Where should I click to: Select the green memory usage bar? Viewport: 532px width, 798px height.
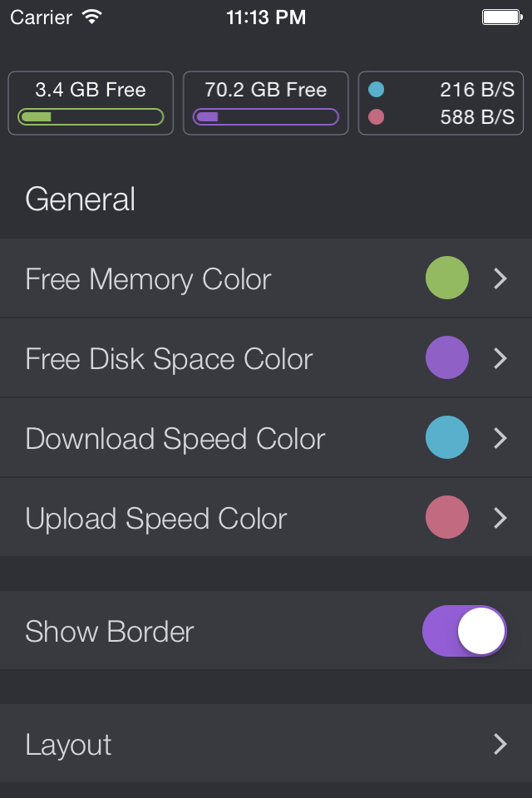coord(91,117)
